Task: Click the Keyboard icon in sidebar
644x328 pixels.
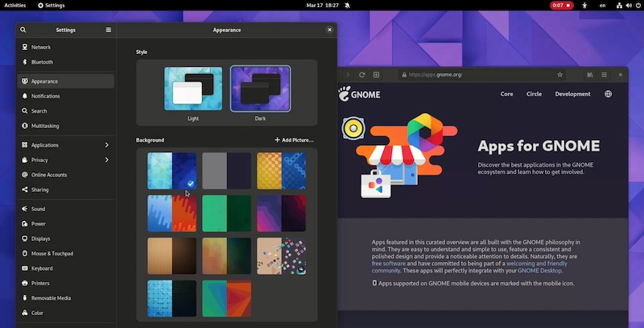Action: [25, 268]
